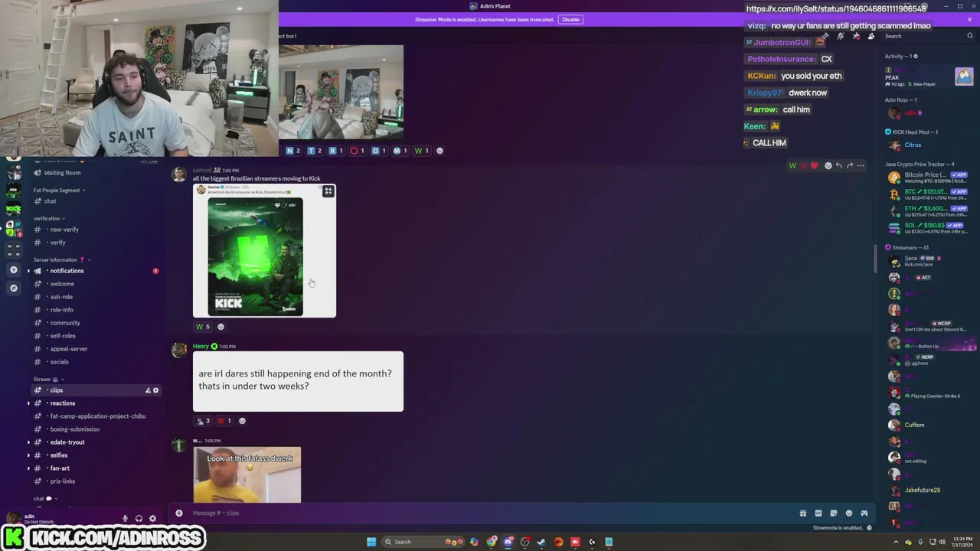Open the green Kick poster image
980x551 pixels.
tap(256, 256)
